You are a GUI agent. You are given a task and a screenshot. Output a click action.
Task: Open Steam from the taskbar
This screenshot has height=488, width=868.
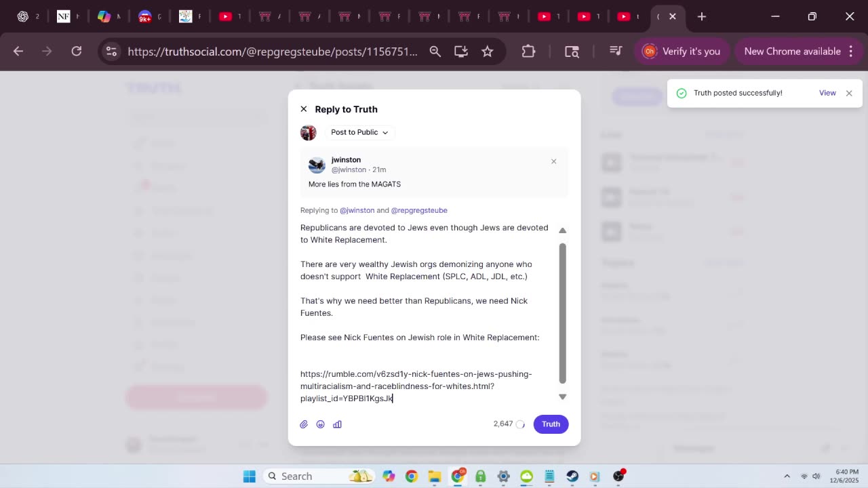point(572,476)
